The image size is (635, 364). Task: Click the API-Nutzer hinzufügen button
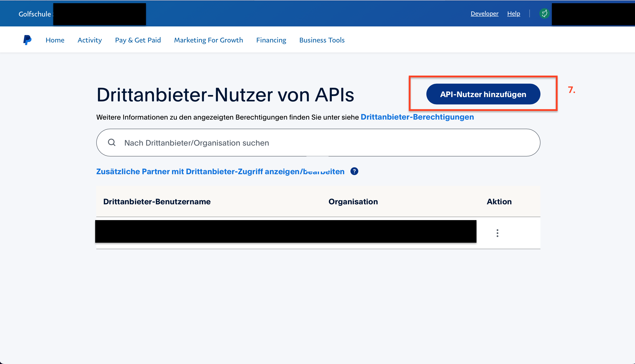483,94
